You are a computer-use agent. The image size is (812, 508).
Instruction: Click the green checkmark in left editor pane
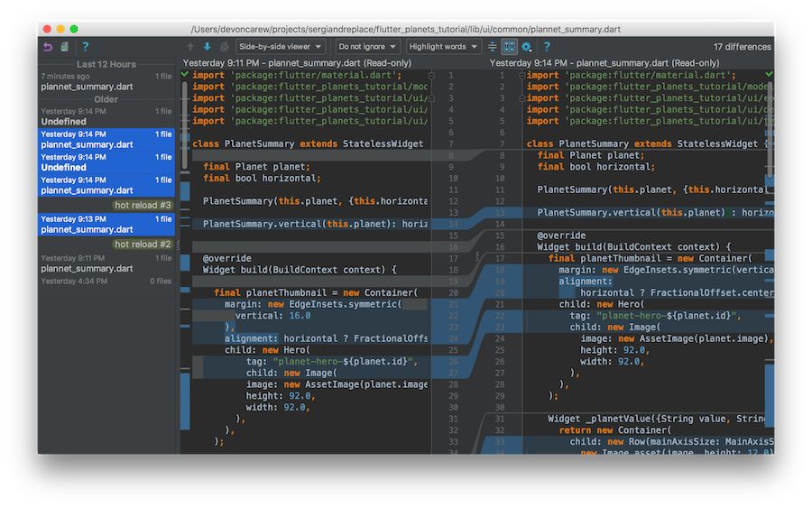185,75
